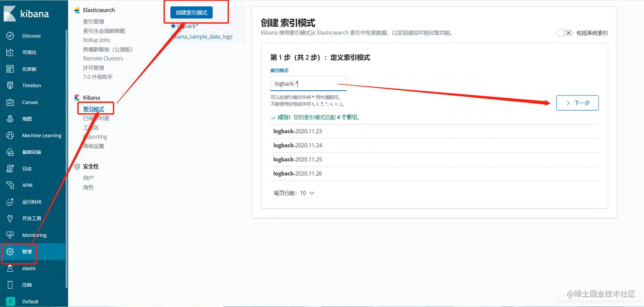Open the 开发工具 wrench icon
644x307 pixels.
10,218
